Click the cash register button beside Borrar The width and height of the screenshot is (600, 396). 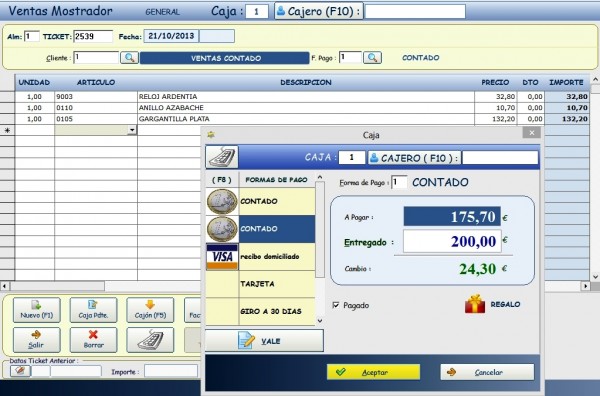pos(150,340)
